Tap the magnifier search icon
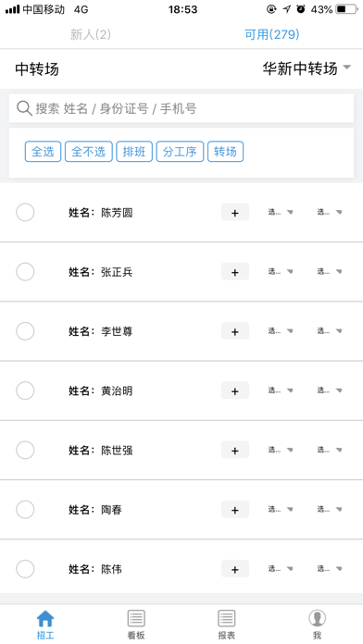This screenshot has width=363, height=644. [24, 108]
